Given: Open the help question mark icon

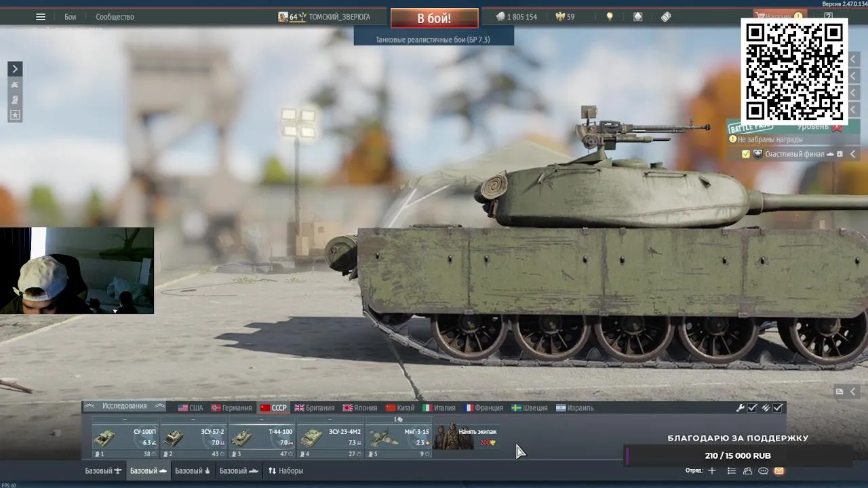Looking at the screenshot, I should click(828, 16).
